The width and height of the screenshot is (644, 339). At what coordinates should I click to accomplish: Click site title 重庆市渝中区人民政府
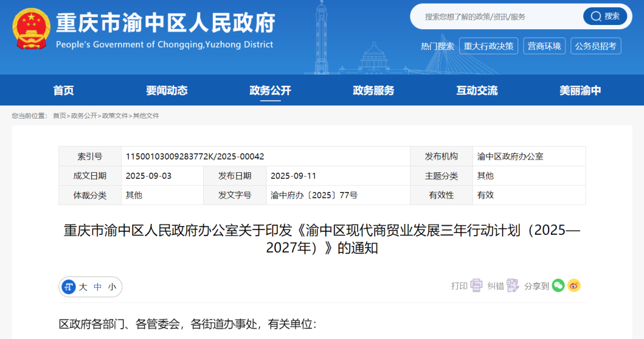click(166, 23)
